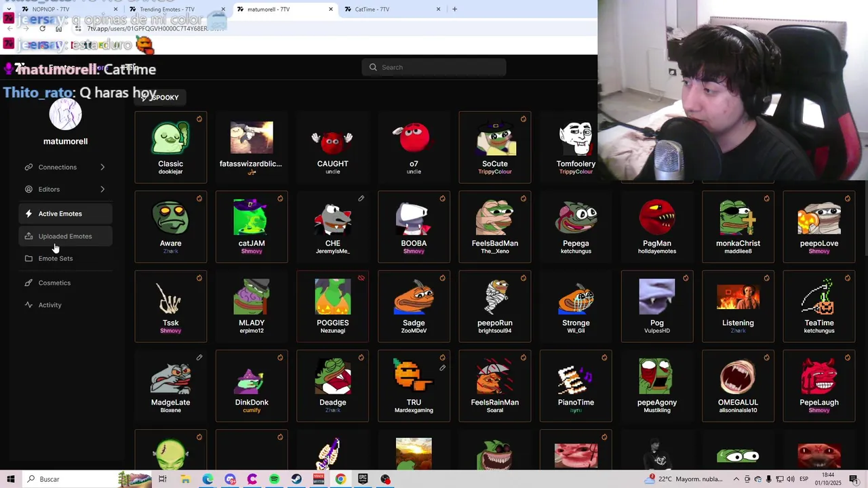Open uploader holidayemotes under the PagMan emote

[656, 251]
